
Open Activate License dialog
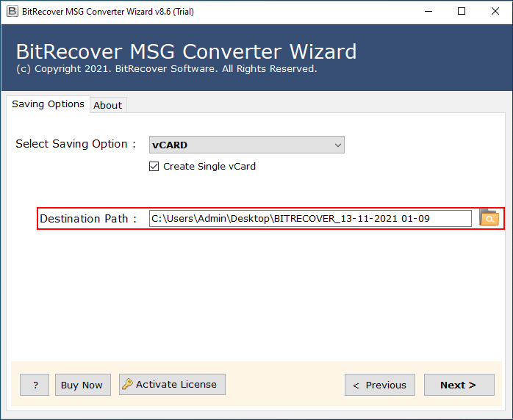[172, 384]
